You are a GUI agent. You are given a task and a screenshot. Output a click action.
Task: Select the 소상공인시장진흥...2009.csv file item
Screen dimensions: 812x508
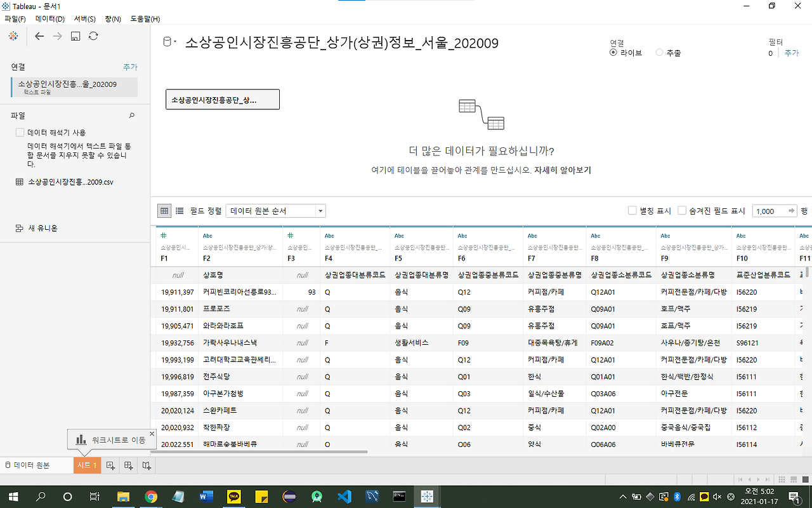pos(65,182)
